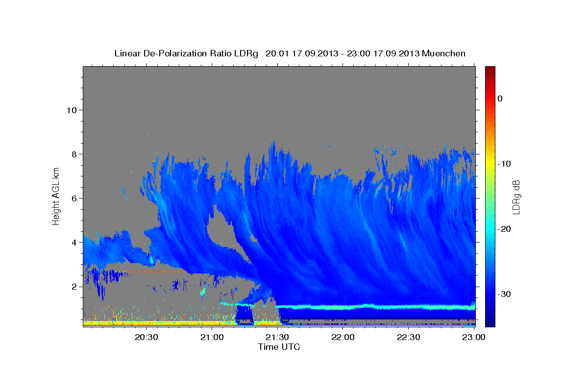Click the 20:30 time tick label
Viewport: 588px width, 392px height.
click(147, 337)
